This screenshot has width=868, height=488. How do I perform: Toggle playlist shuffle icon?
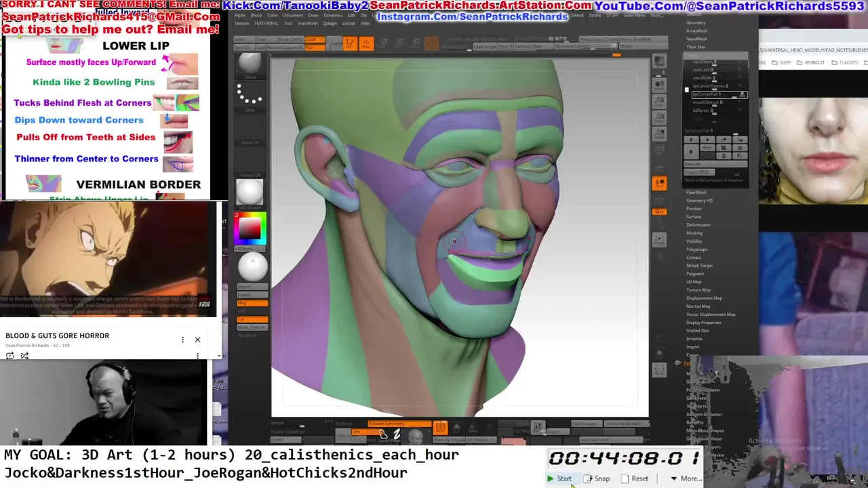coord(24,355)
